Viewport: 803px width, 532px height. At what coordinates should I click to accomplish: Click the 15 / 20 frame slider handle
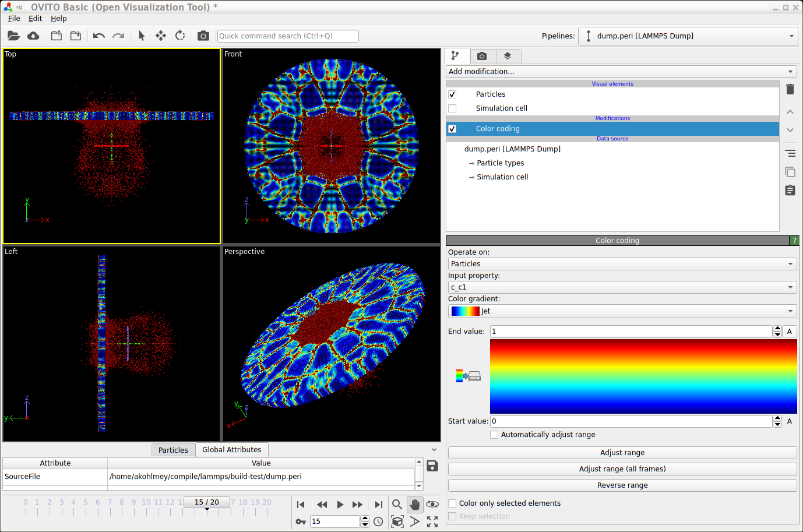pos(207,502)
